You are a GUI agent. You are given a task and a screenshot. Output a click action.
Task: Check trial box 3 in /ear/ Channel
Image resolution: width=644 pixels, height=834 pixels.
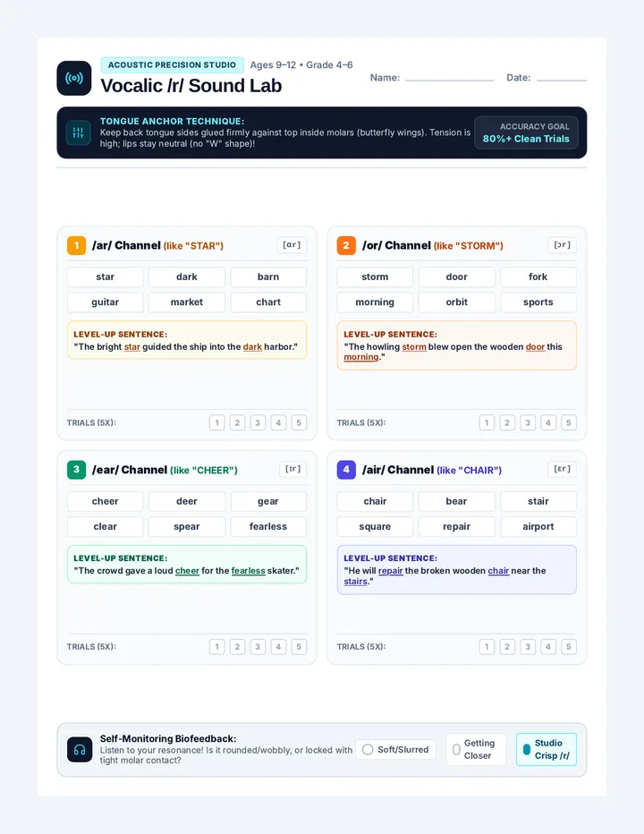[258, 647]
